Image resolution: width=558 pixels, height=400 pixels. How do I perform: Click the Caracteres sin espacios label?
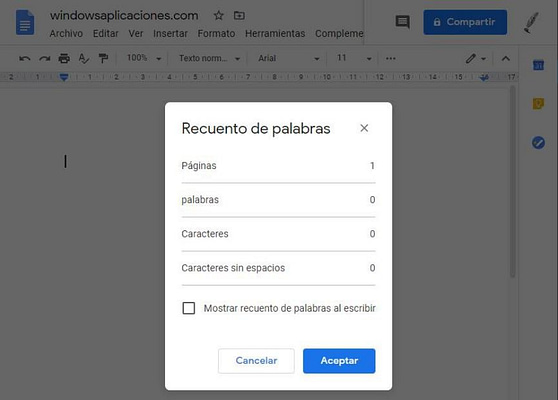[233, 268]
